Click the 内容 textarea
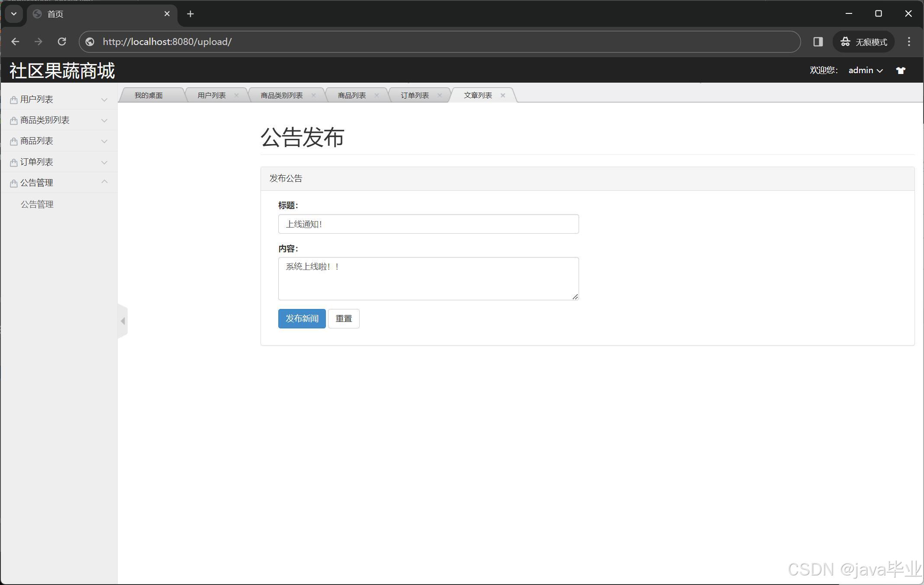This screenshot has width=924, height=585. coord(428,279)
